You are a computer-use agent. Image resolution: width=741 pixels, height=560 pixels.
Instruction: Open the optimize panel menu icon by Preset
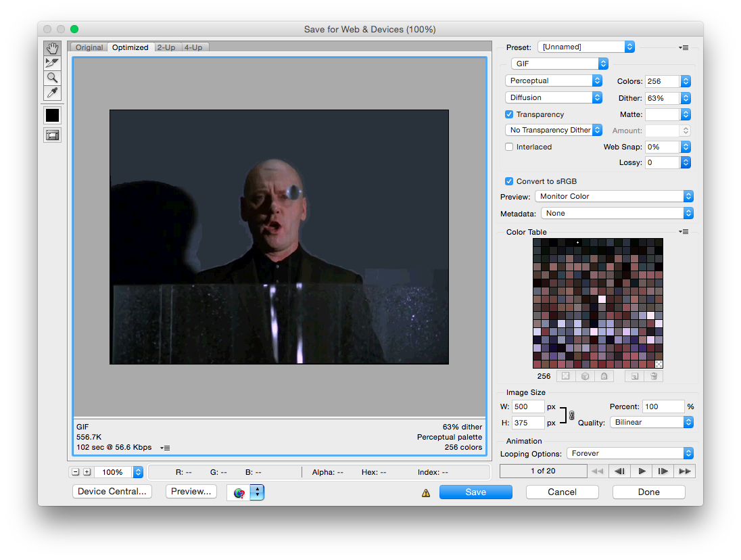click(x=684, y=47)
